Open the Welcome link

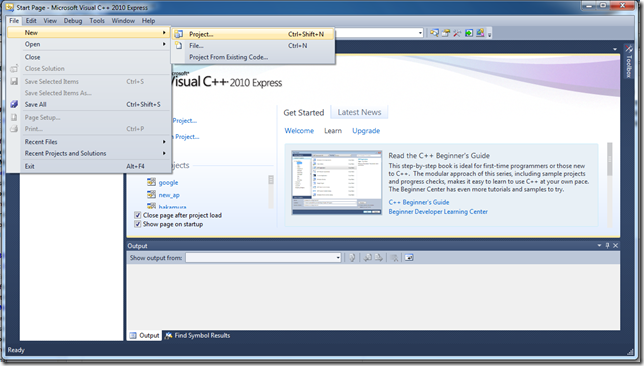pos(299,131)
